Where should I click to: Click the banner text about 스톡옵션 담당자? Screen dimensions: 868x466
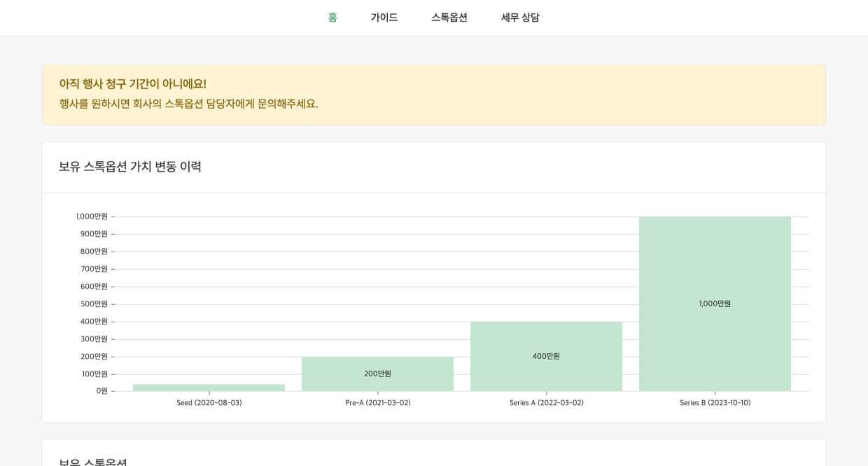point(189,104)
